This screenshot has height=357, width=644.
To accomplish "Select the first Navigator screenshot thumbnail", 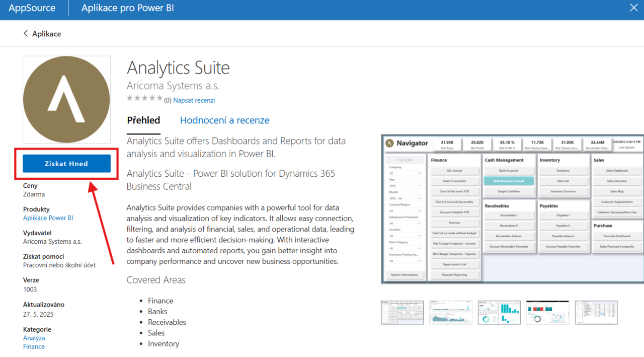I will point(402,312).
